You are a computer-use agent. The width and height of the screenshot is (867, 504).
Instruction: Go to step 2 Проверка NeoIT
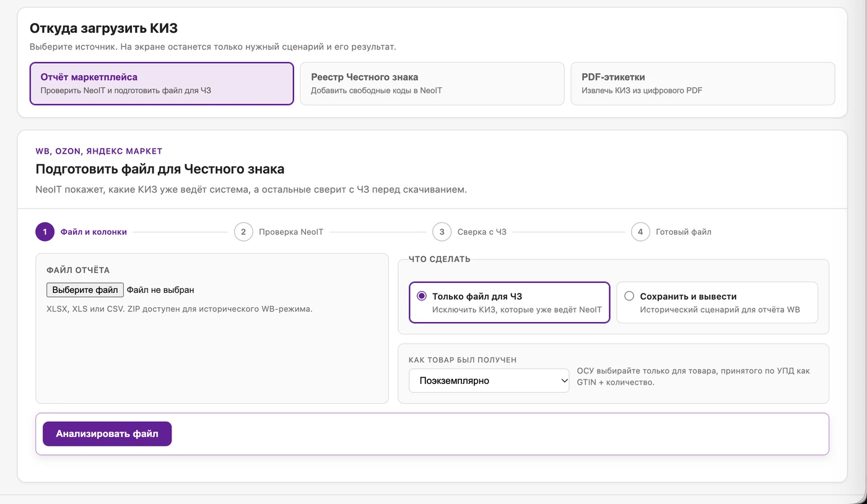click(279, 232)
